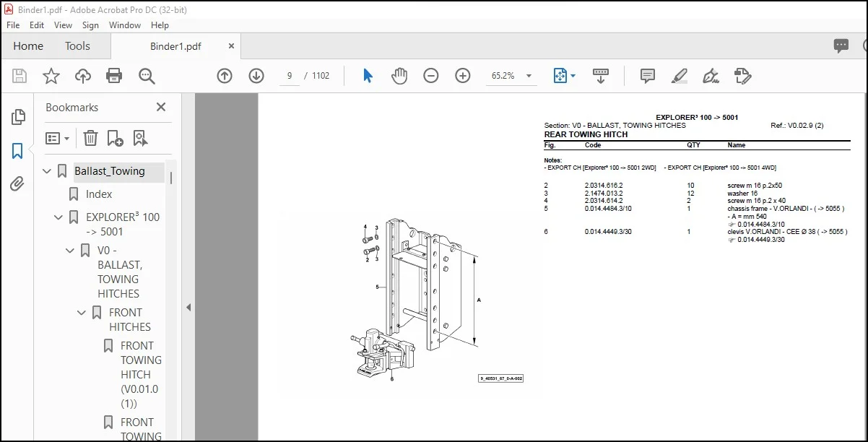Open the Index bookmark
The width and height of the screenshot is (868, 442).
(x=99, y=194)
